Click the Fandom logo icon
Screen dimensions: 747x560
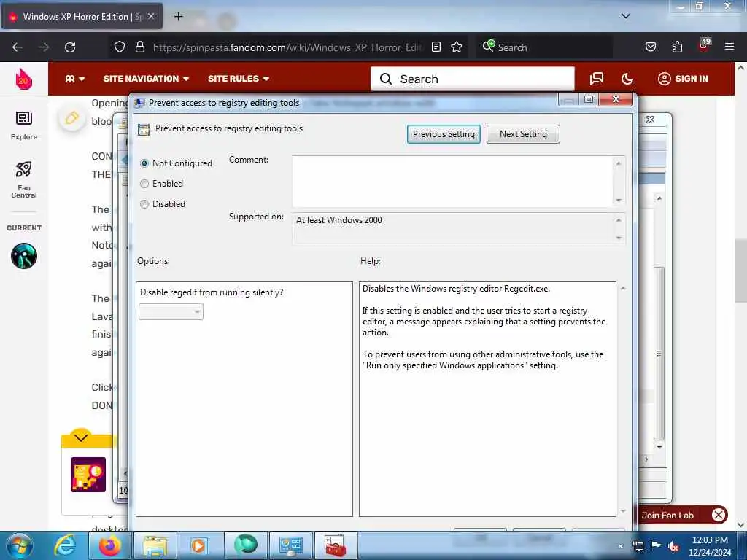click(23, 79)
